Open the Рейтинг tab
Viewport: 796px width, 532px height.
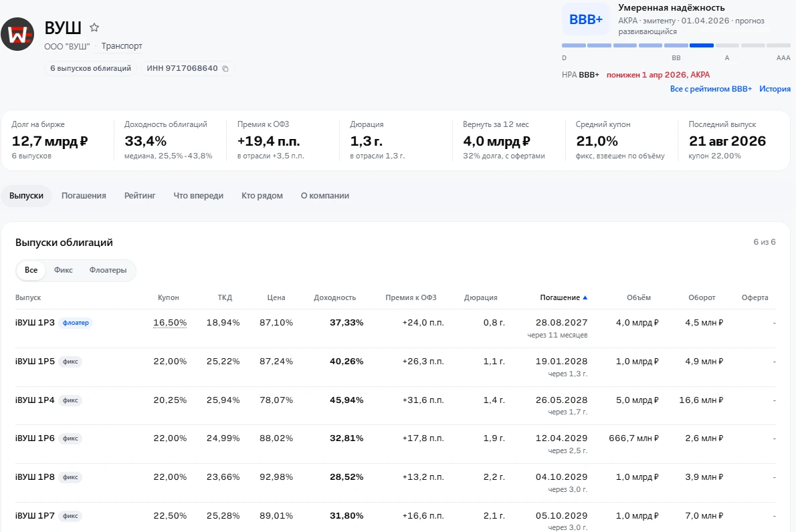(x=140, y=196)
